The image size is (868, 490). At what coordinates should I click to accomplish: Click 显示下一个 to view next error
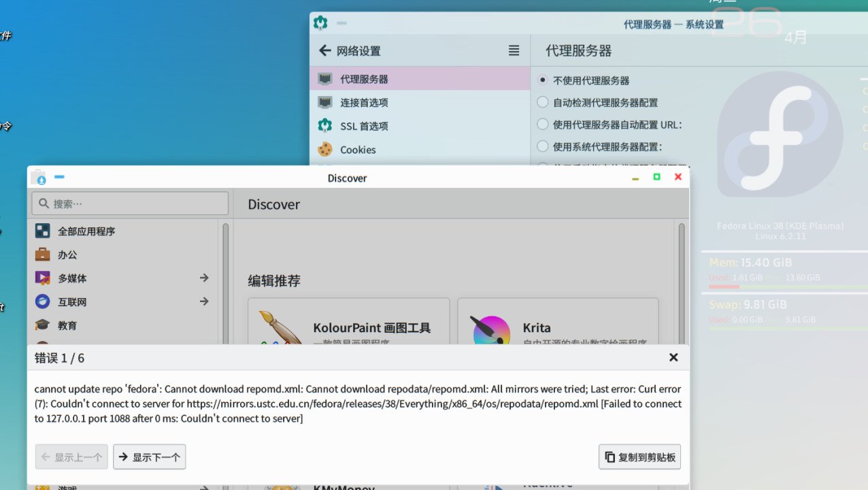point(150,457)
